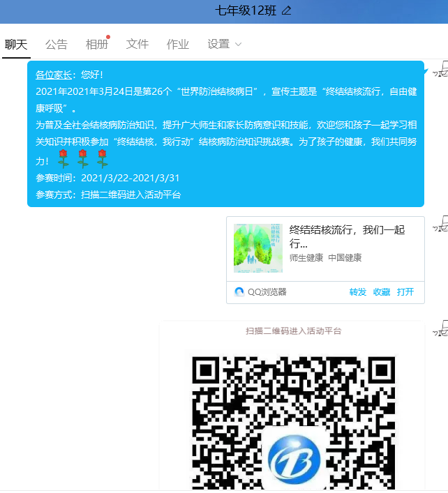Open the QR code image
This screenshot has height=493, width=448.
click(293, 423)
